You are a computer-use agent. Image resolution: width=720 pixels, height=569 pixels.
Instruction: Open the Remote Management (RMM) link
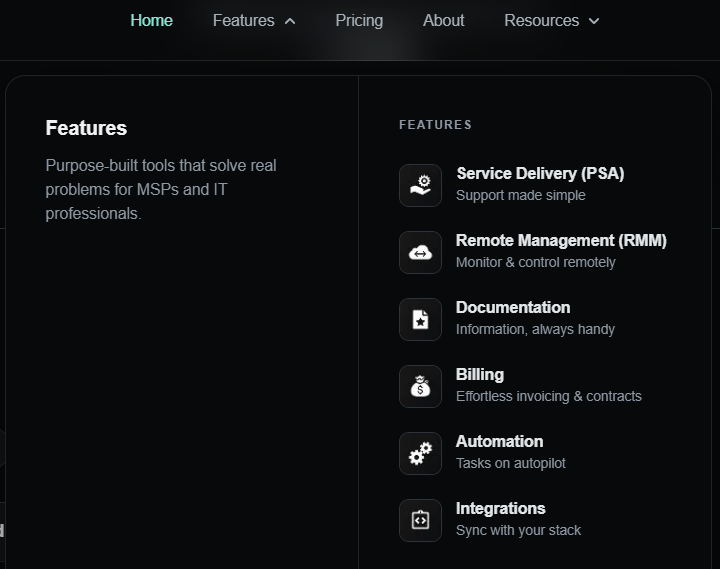coord(561,240)
